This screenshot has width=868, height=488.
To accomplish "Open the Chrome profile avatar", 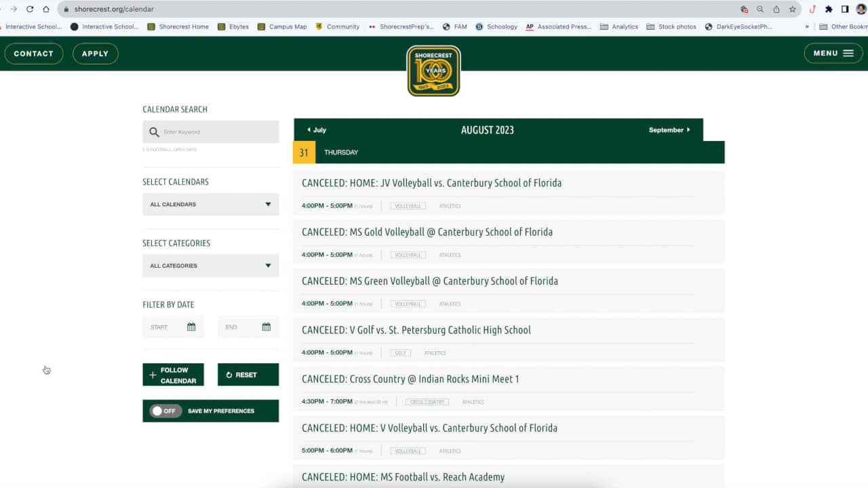I will [x=861, y=9].
